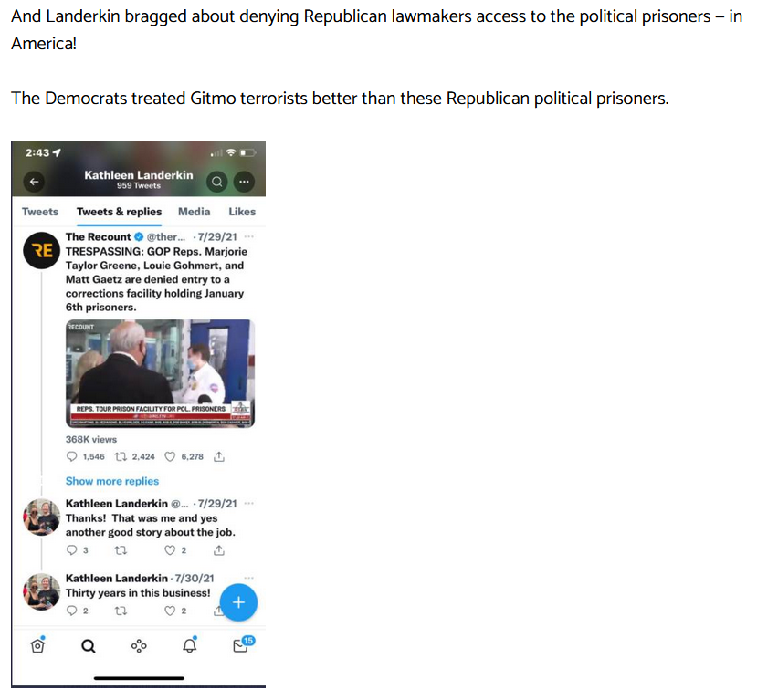
Task: Open more options on The Recount tweet
Action: click(249, 236)
